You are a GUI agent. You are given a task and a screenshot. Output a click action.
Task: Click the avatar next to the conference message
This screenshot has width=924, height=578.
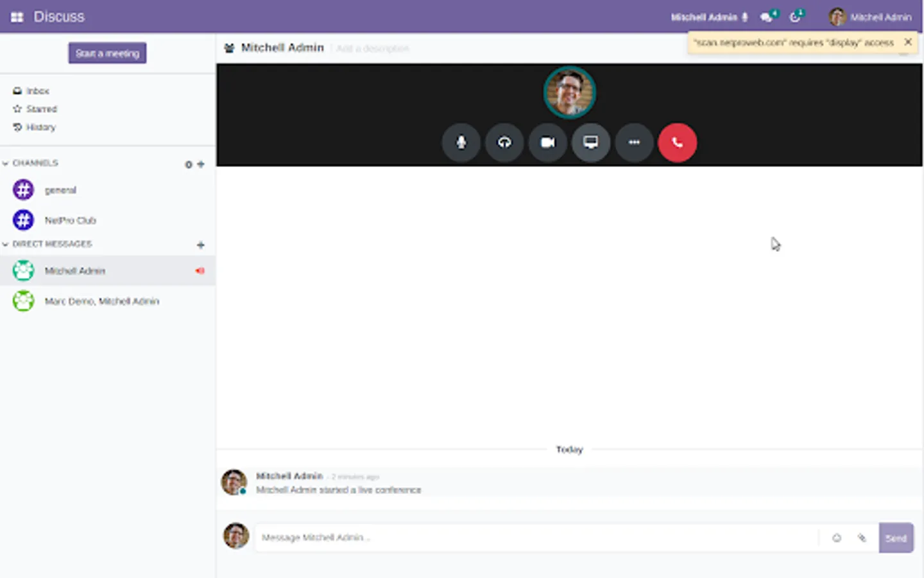[234, 482]
